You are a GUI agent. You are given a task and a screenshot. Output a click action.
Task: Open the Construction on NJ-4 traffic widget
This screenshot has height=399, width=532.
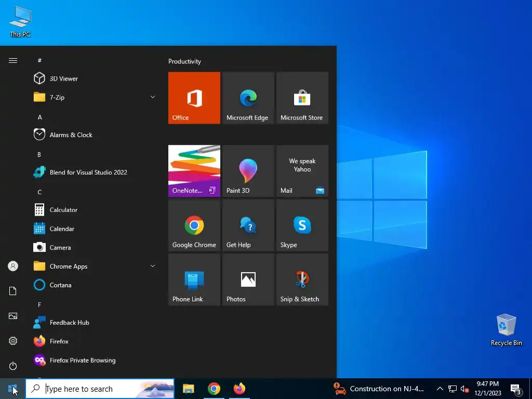378,389
